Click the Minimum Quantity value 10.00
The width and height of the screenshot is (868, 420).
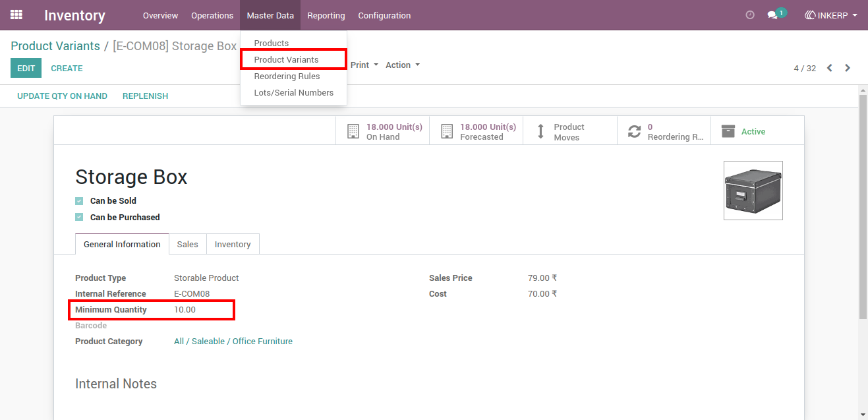(185, 310)
